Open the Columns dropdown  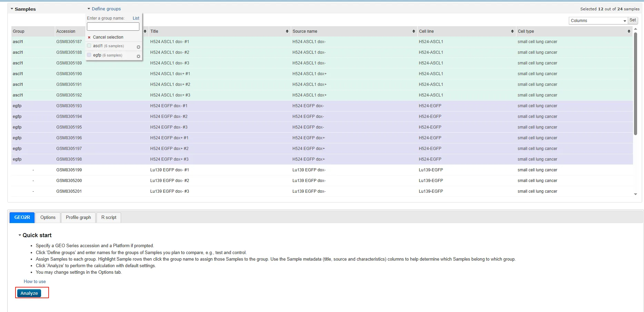tap(598, 21)
